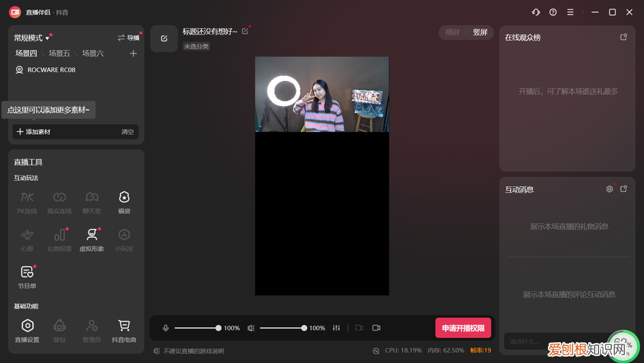Edit the stream title with pencil icon

click(245, 32)
